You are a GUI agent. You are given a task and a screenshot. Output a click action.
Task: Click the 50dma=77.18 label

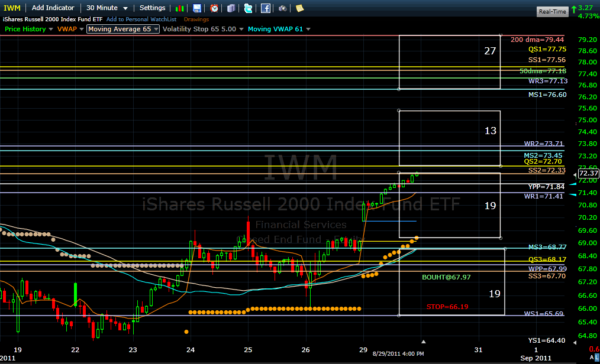tap(543, 71)
